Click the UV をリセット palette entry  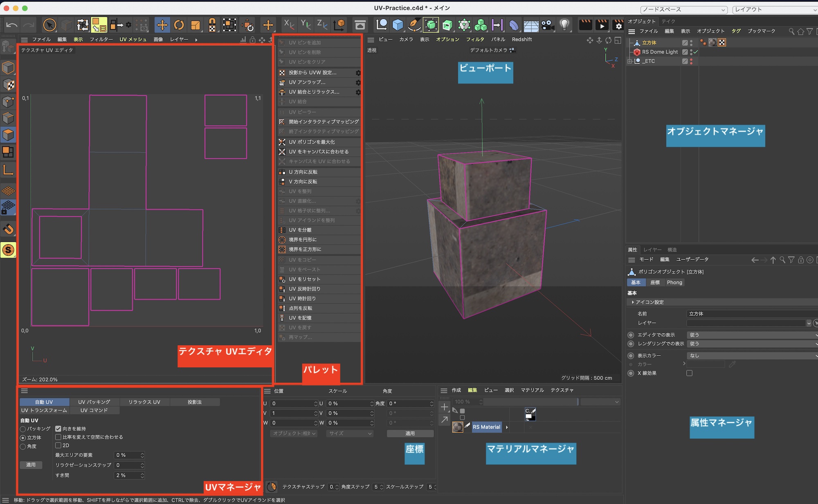(x=304, y=279)
